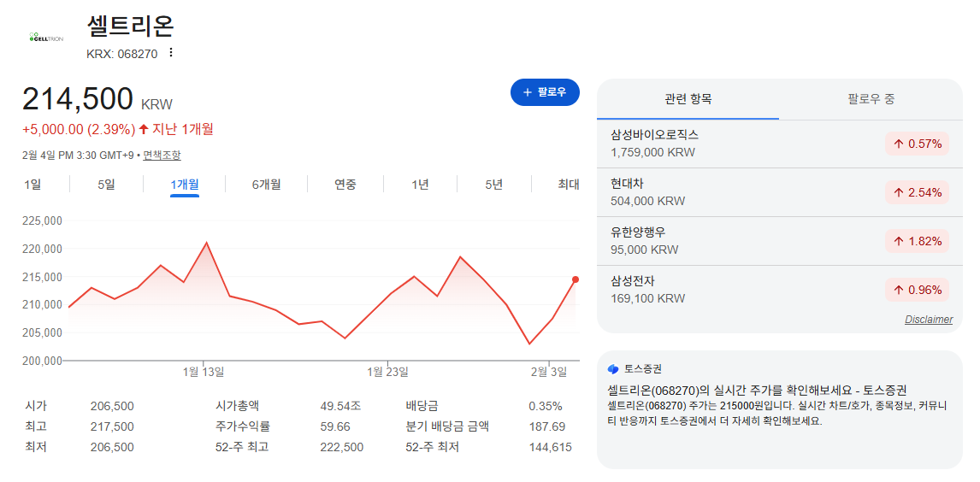The height and width of the screenshot is (482, 980).
Task: Click the 214,500 current price
Action: 78,100
